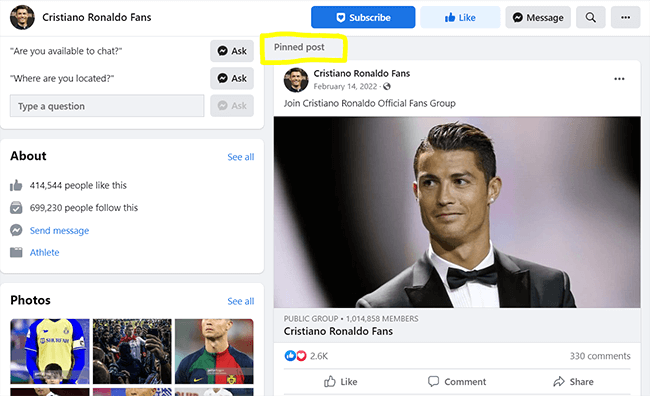Screen dimensions: 650x396
Task: Open the yellow jersey photo thumbnail
Action: 50,351
